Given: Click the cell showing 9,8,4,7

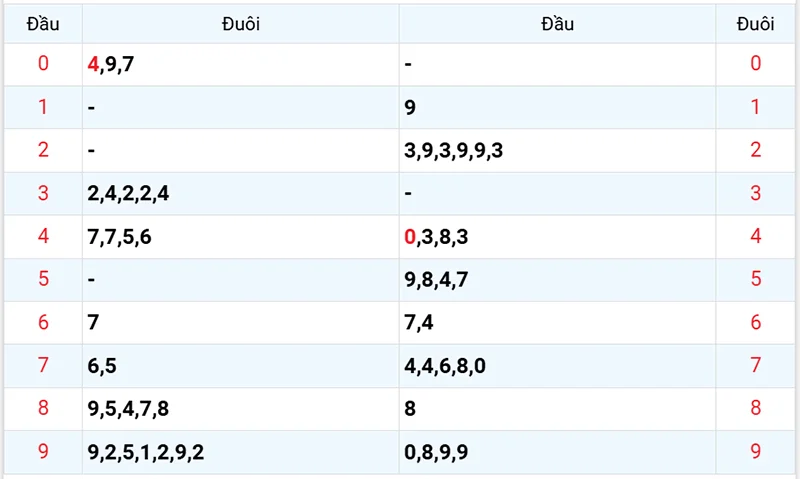Looking at the screenshot, I should (x=557, y=280).
